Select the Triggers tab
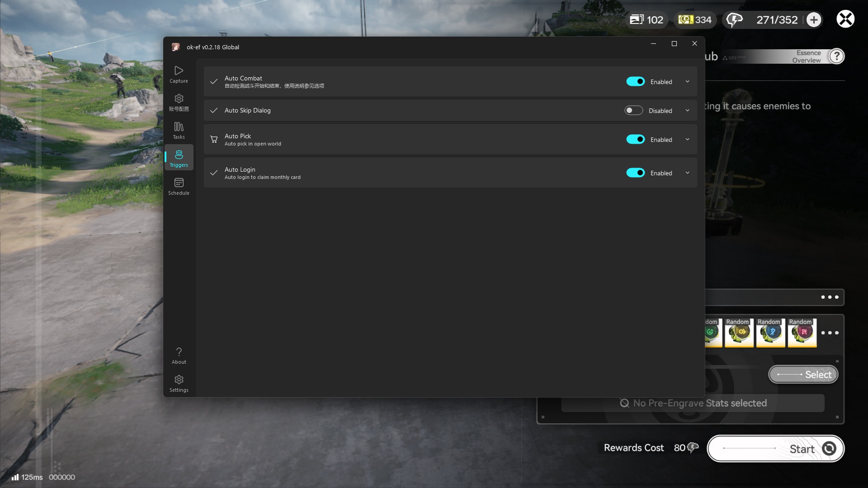 click(179, 158)
